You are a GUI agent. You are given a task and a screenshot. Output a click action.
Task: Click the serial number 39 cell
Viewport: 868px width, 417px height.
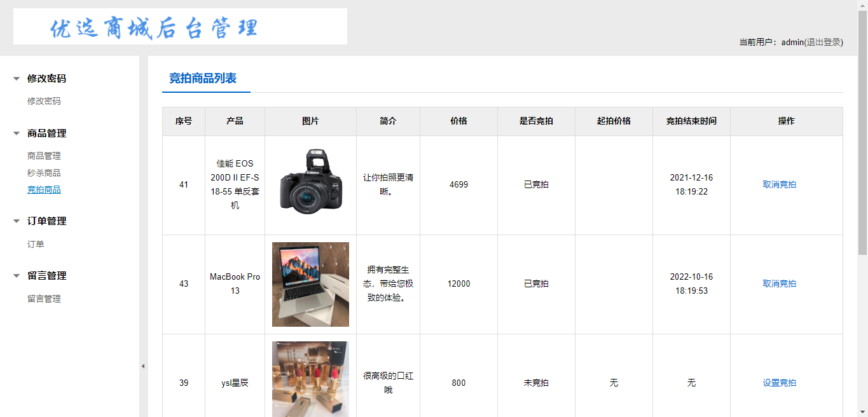coord(184,383)
